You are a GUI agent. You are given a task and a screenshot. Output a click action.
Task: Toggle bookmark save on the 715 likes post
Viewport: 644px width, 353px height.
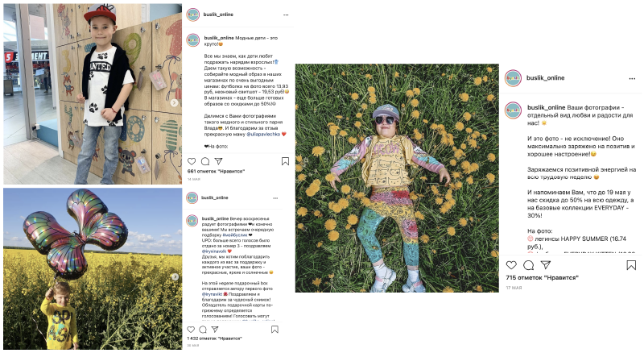tap(631, 265)
